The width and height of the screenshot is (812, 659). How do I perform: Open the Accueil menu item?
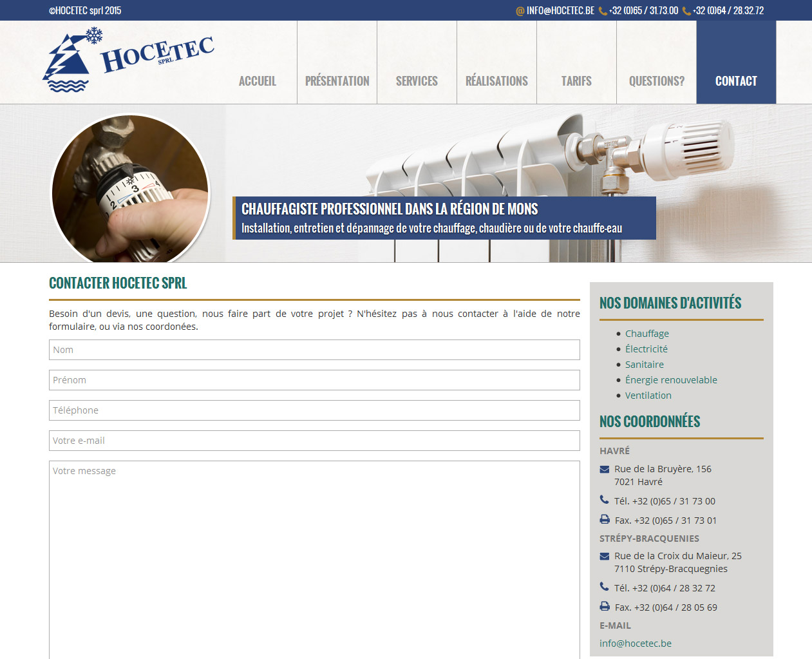coord(258,81)
